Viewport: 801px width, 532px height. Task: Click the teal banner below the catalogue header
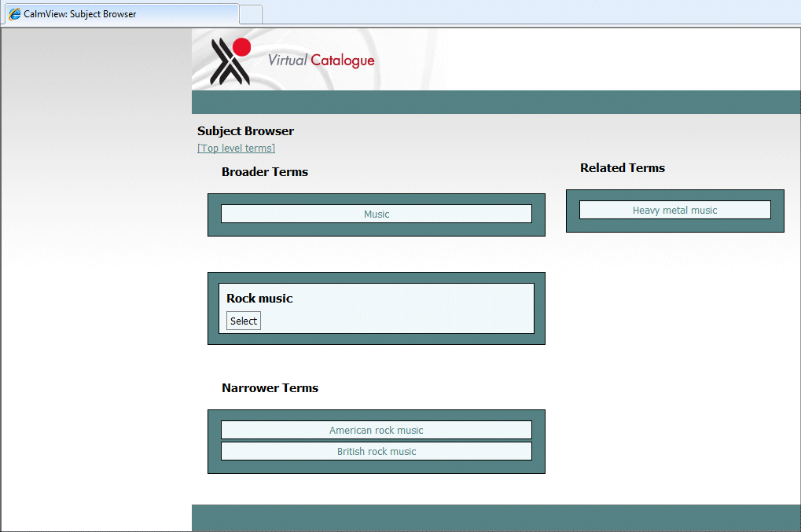(496, 101)
